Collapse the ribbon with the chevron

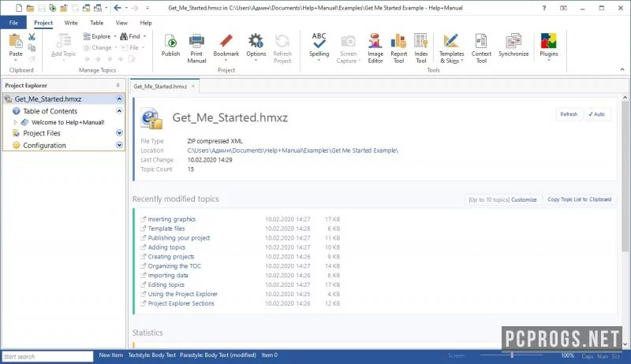point(622,69)
